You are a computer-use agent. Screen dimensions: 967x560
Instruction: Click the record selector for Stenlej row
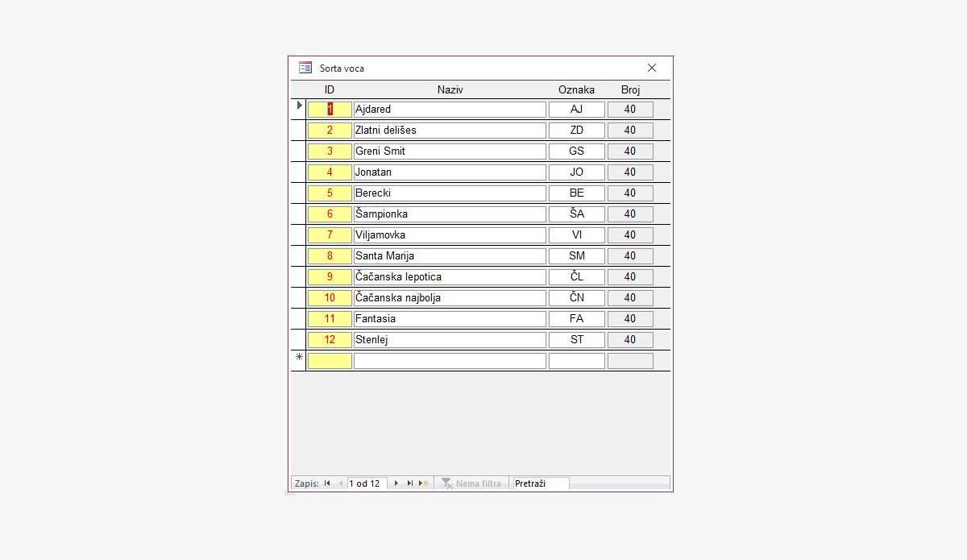[x=299, y=339]
